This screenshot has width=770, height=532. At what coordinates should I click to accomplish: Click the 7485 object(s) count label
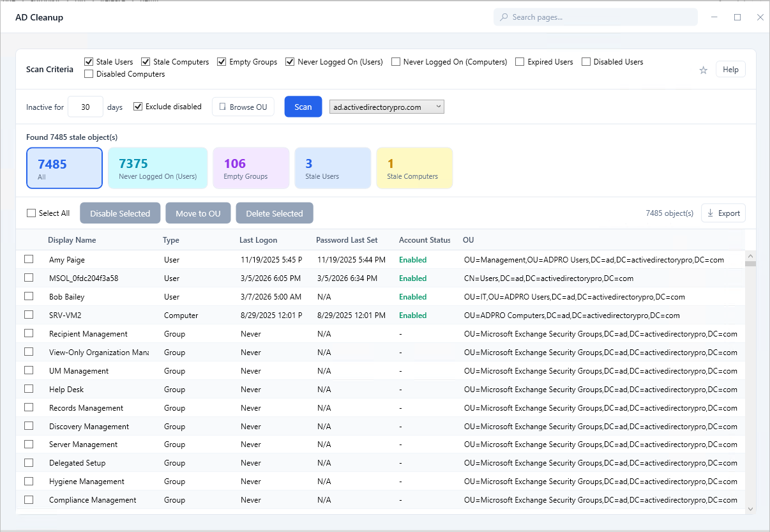click(670, 213)
